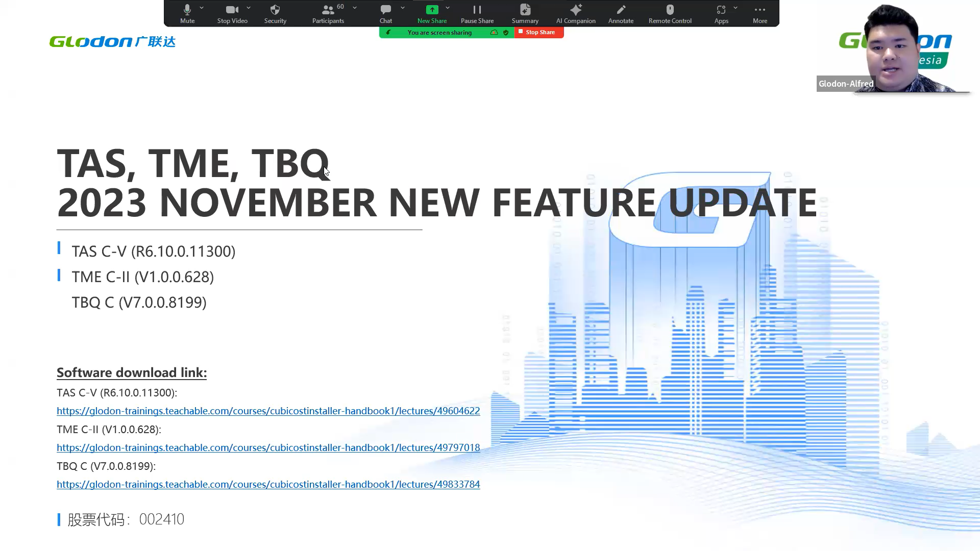The height and width of the screenshot is (551, 980).
Task: Open TAS C-V download link ending 49604622
Action: pyautogui.click(x=268, y=411)
